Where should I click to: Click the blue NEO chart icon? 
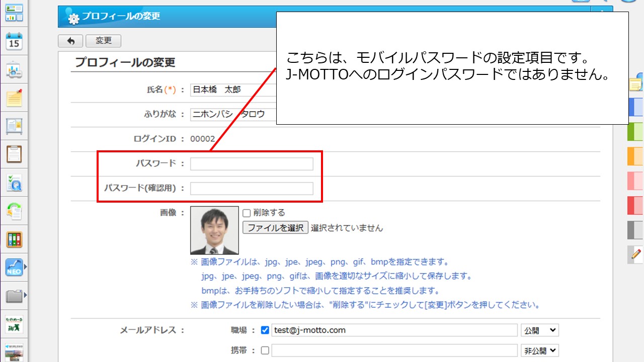(x=14, y=267)
